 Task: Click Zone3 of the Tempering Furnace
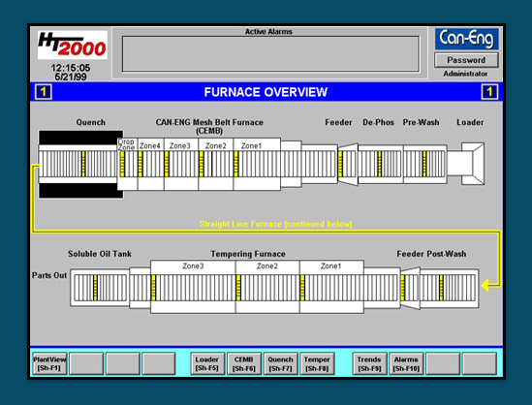coord(193,287)
